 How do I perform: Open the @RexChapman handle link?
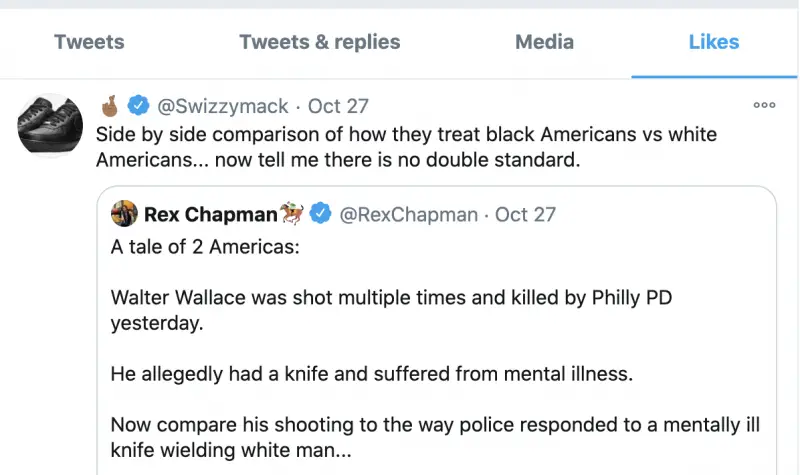(x=409, y=214)
